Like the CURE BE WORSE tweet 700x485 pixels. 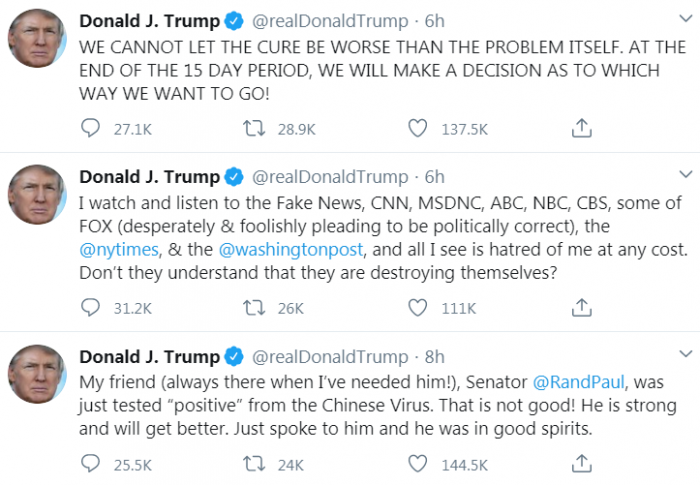419,128
